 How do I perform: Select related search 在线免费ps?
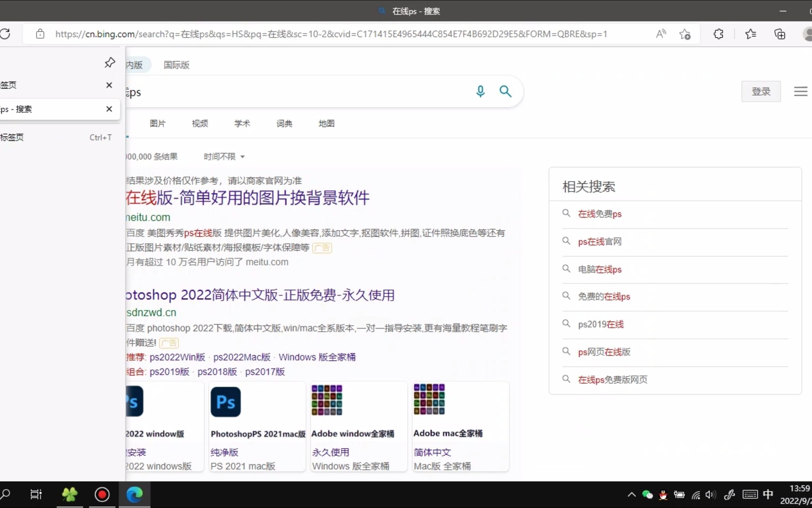click(599, 214)
